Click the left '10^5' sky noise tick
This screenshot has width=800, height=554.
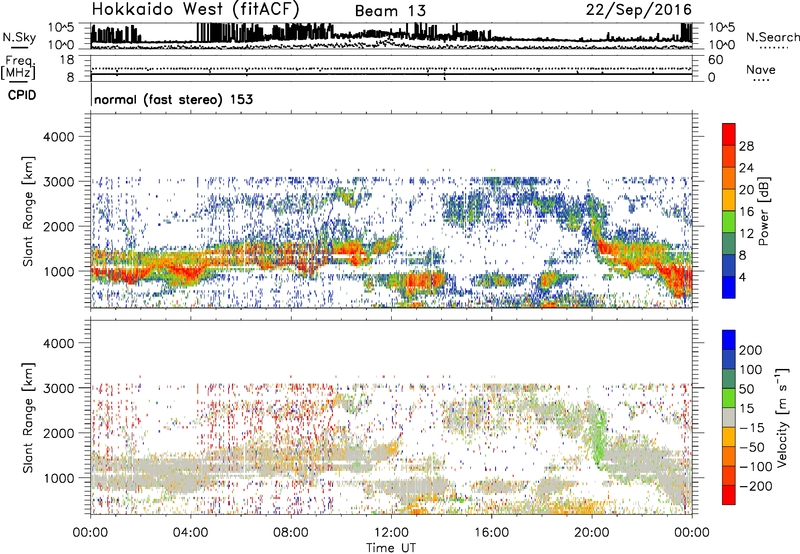pos(61,27)
